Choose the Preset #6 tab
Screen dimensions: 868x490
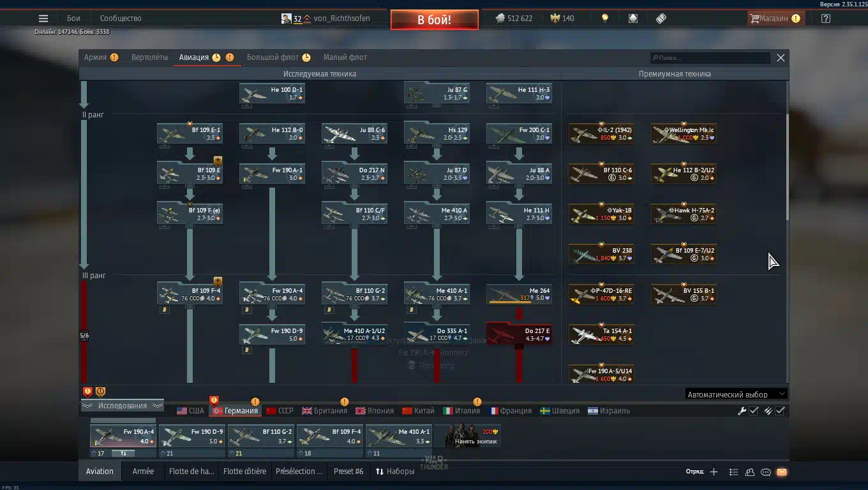tap(348, 471)
